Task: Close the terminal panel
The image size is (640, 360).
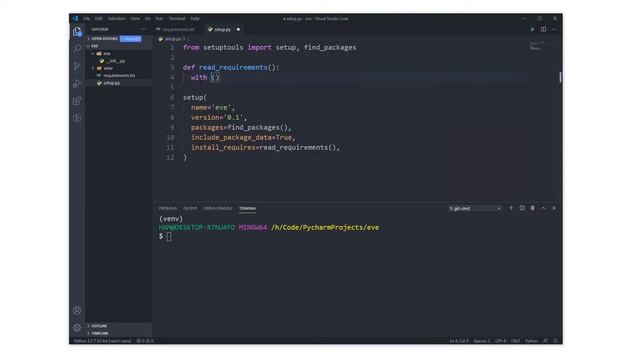Action: 554,208
